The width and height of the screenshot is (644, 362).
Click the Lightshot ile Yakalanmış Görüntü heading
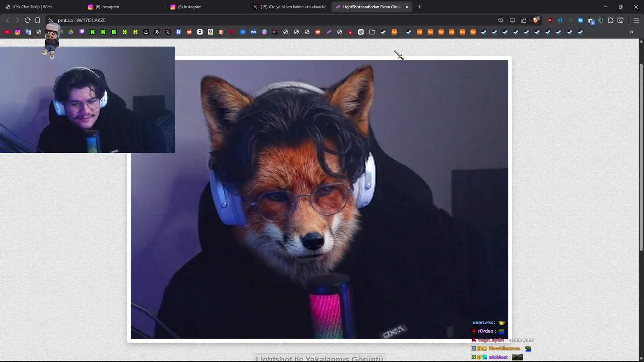click(x=319, y=358)
